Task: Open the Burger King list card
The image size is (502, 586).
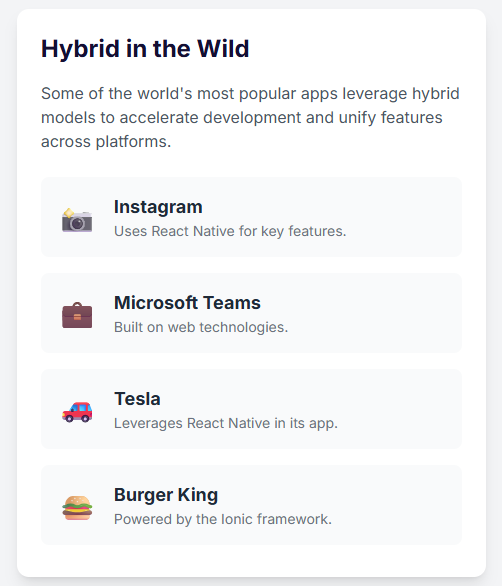Action: click(252, 505)
